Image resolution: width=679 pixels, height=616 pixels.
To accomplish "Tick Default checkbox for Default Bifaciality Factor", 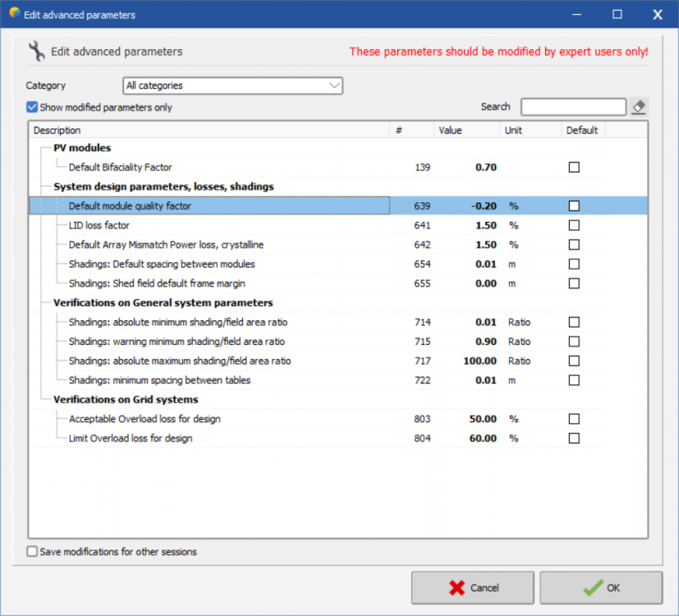I will (574, 168).
